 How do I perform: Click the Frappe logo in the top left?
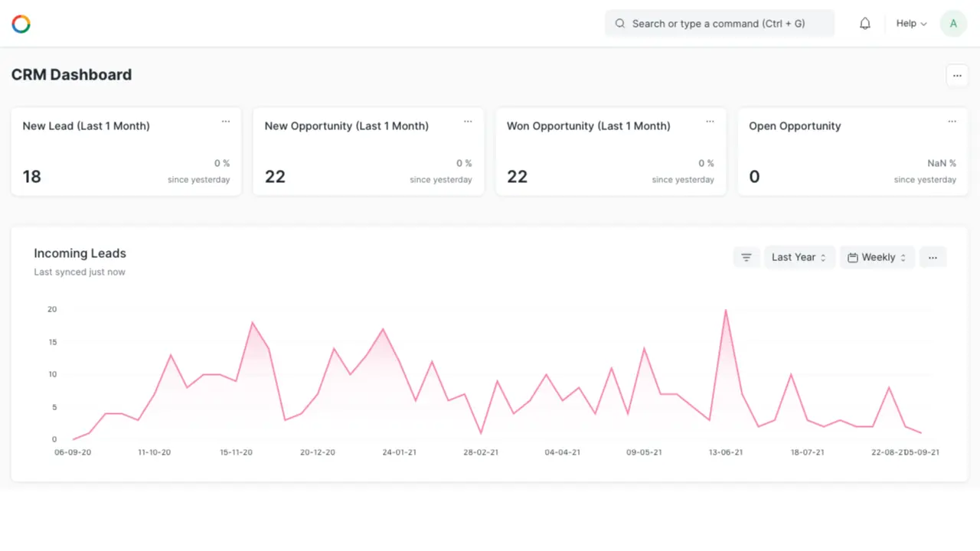coord(21,24)
